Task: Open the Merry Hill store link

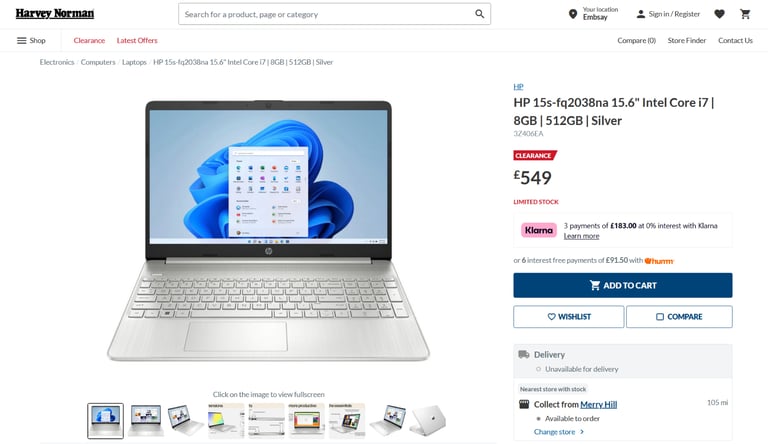Action: click(599, 404)
